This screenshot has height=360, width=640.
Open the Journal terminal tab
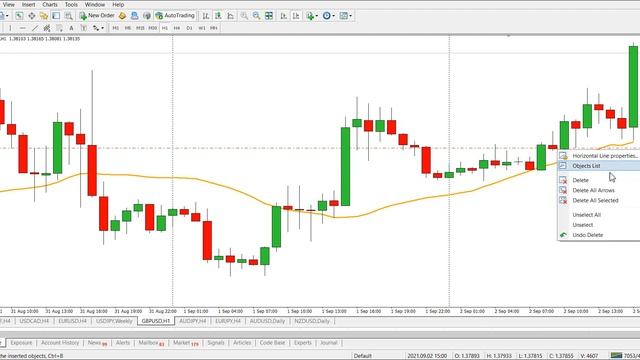[x=329, y=343]
